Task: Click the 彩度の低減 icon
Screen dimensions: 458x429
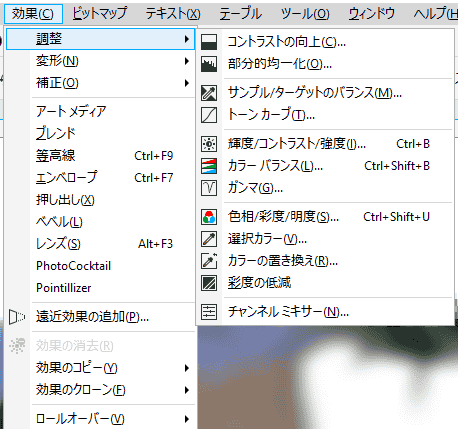Action: click(x=209, y=283)
